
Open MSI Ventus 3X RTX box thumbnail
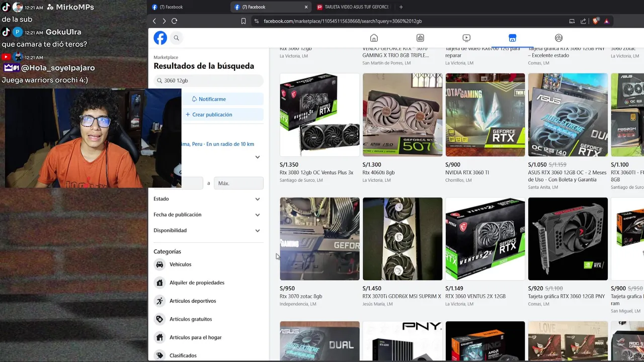point(319,115)
